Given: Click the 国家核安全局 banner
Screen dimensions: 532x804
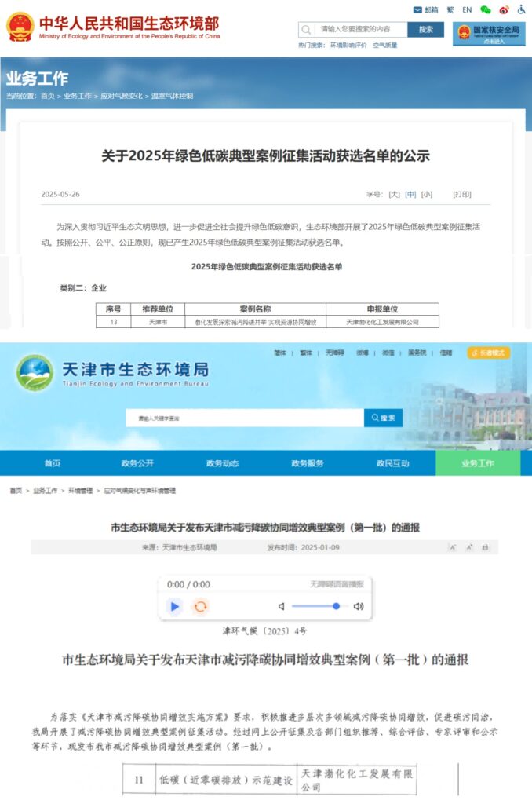Looking at the screenshot, I should pos(489,34).
